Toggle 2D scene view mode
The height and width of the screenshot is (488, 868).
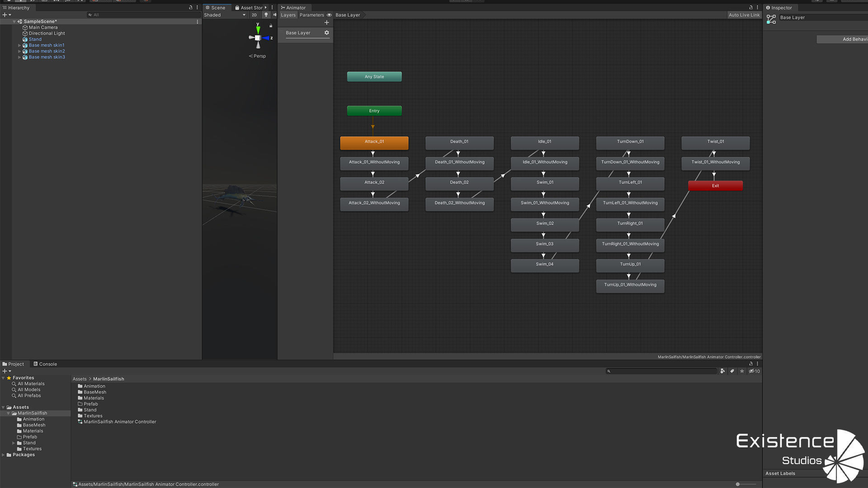254,15
